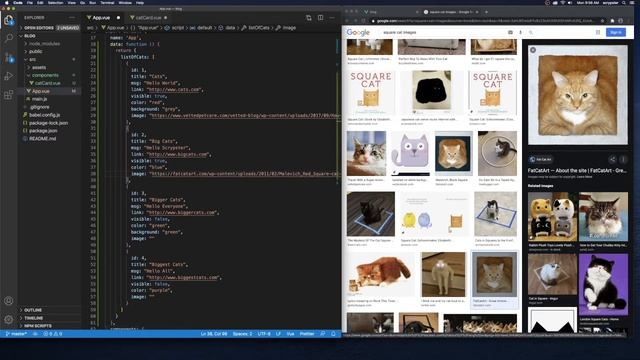The width and height of the screenshot is (640, 360).
Task: Open the Google apps grid
Action: (598, 32)
